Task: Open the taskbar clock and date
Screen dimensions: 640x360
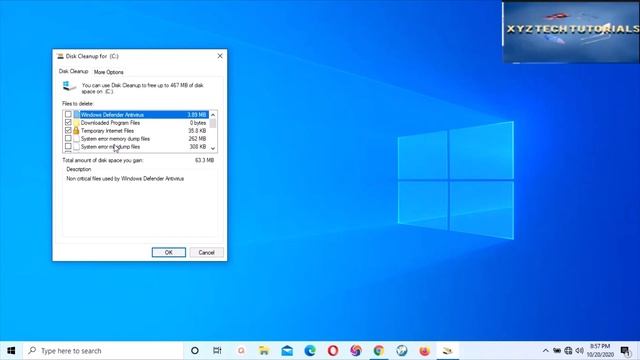Action: coord(600,351)
